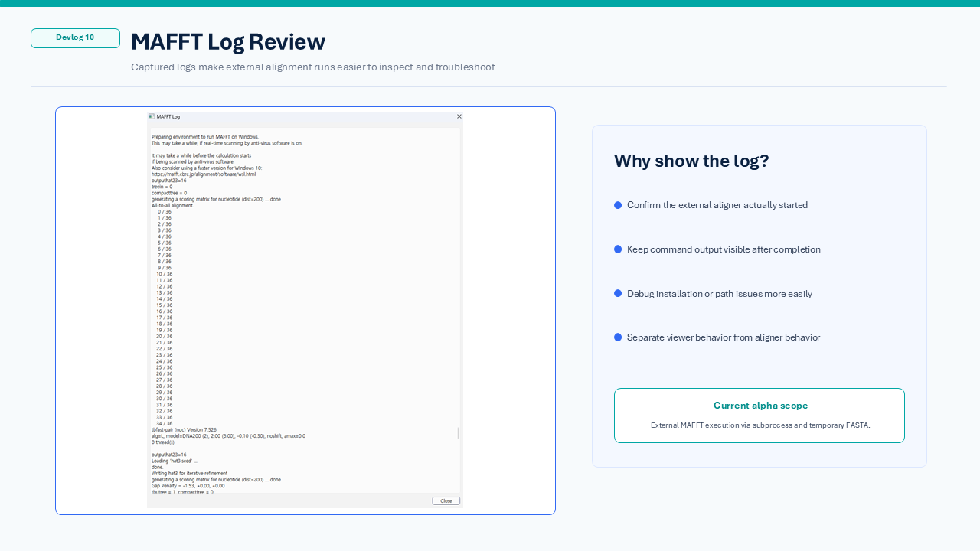Image resolution: width=980 pixels, height=551 pixels.
Task: Click log line "0 thread(s)"
Action: [x=163, y=442]
